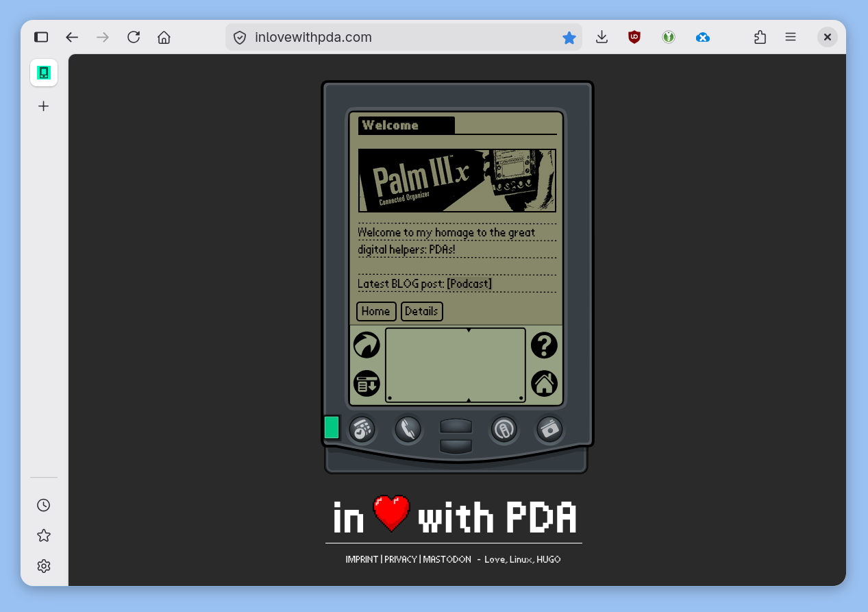Screen dimensions: 868x612
Task: Open the hamburger application menu
Action: (791, 37)
